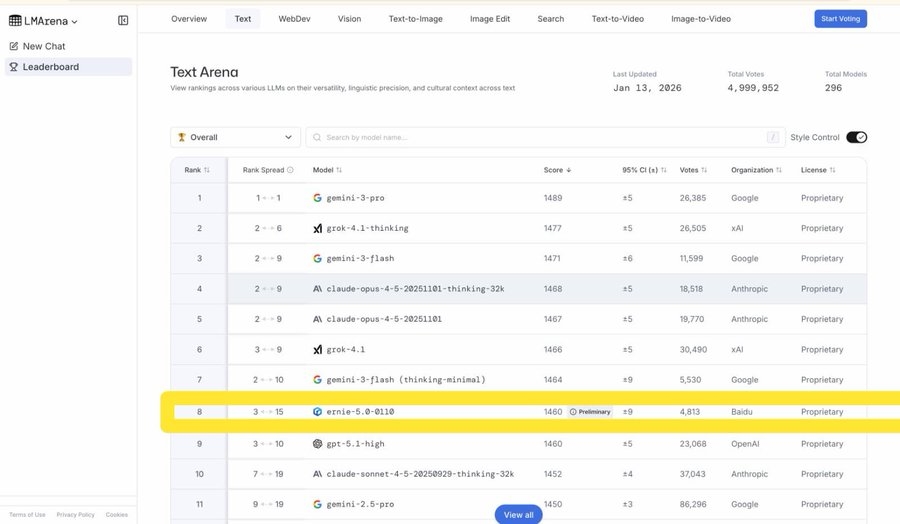
Task: Click the Organization column sort icon
Action: coord(781,170)
